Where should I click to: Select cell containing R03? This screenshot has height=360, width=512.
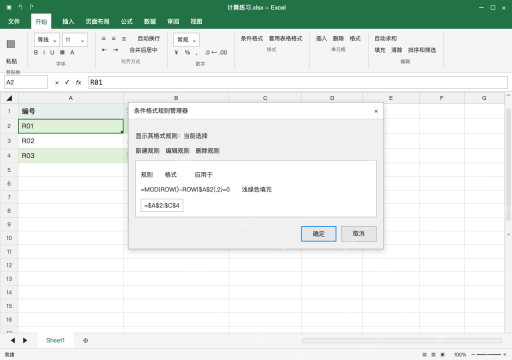point(71,156)
